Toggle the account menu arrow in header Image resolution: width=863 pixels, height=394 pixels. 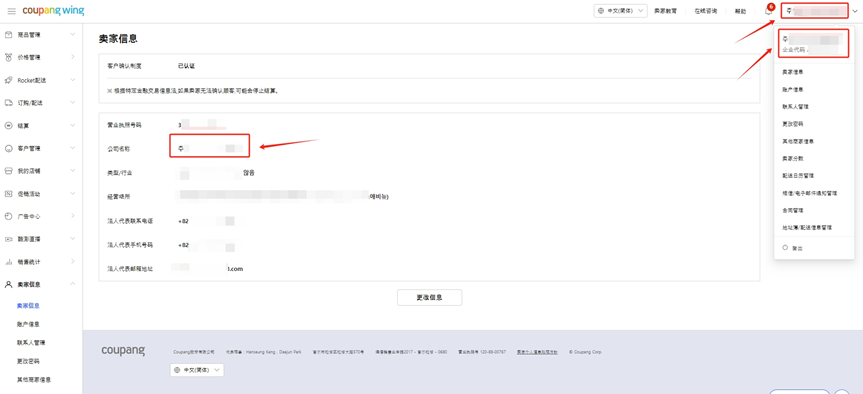click(x=855, y=12)
